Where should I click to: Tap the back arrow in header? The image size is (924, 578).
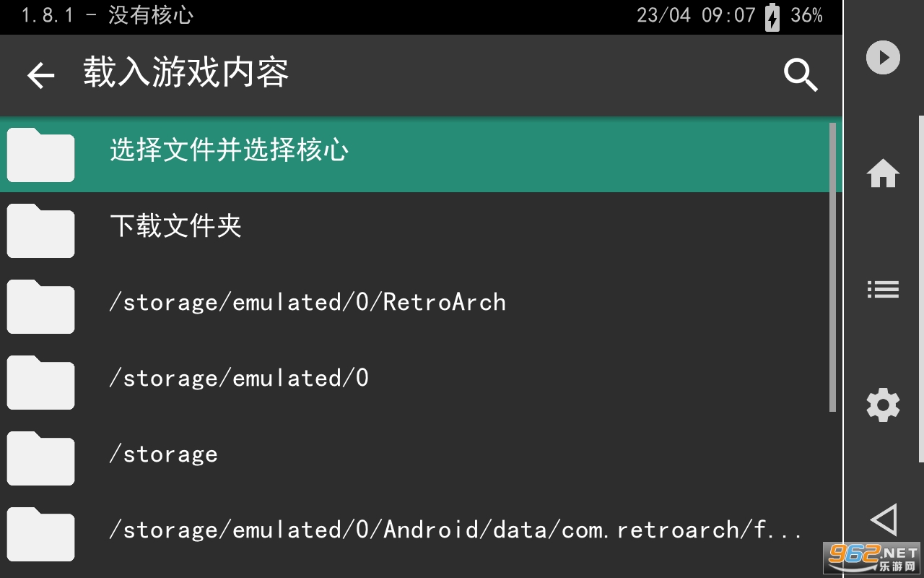41,75
